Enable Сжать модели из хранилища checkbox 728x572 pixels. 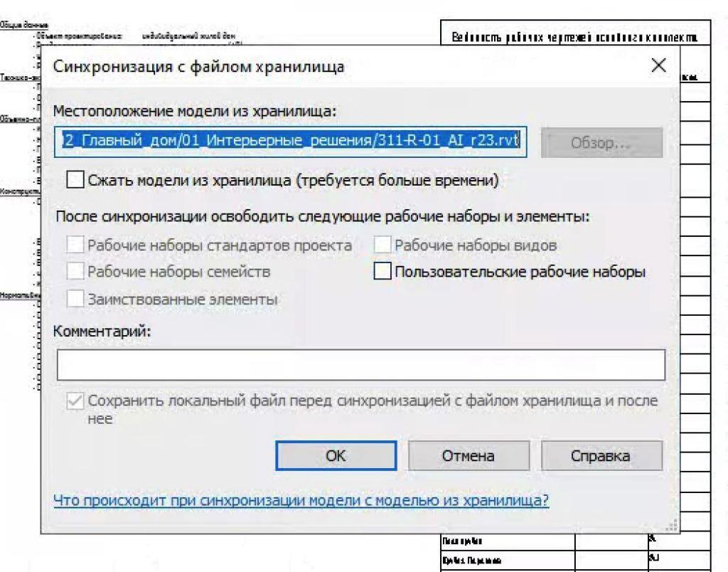(x=75, y=180)
